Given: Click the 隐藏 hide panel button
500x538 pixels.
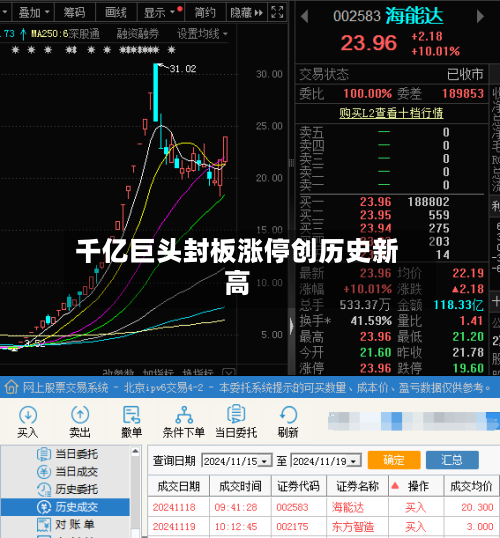Looking at the screenshot, I should point(246,13).
